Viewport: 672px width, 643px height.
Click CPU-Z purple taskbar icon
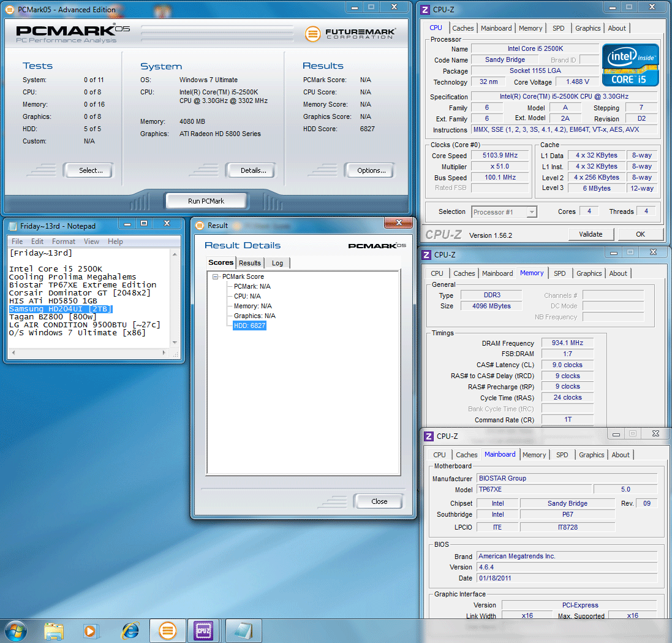click(203, 630)
